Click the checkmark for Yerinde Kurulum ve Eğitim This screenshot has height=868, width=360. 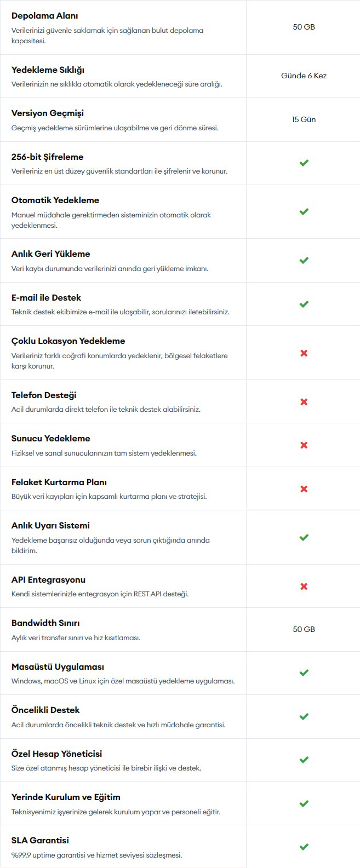[x=304, y=803]
